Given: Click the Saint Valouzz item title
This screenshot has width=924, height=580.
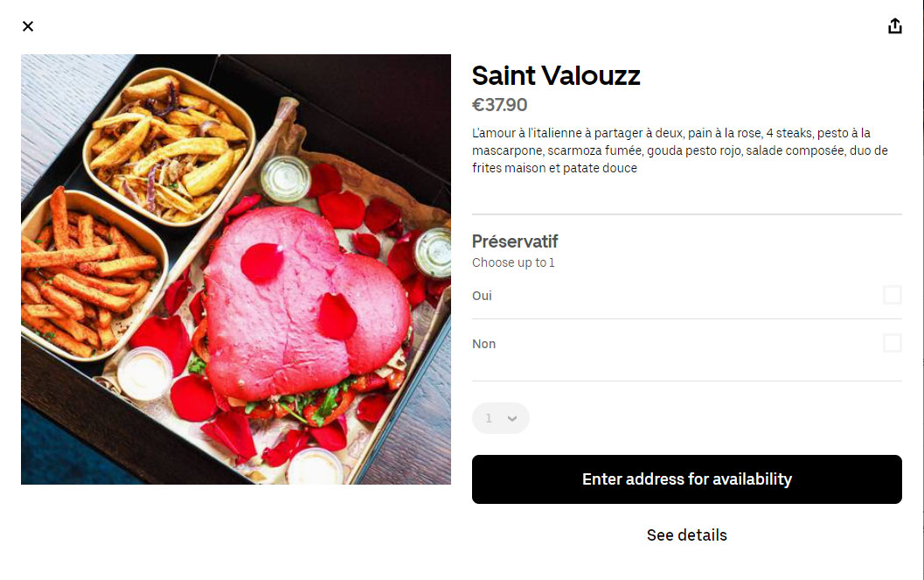Looking at the screenshot, I should tap(556, 76).
